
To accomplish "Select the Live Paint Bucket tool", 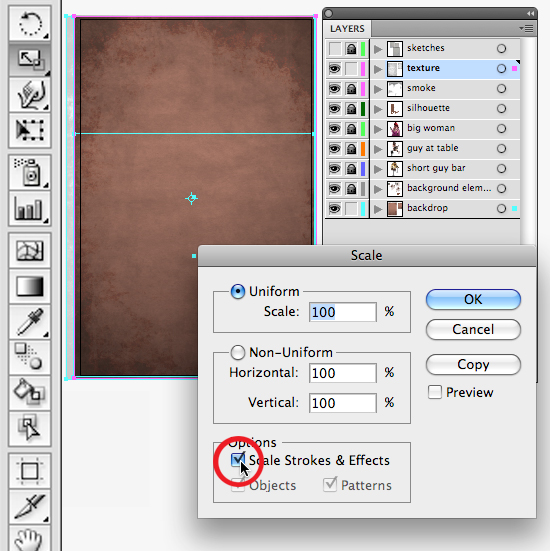I will tap(30, 393).
